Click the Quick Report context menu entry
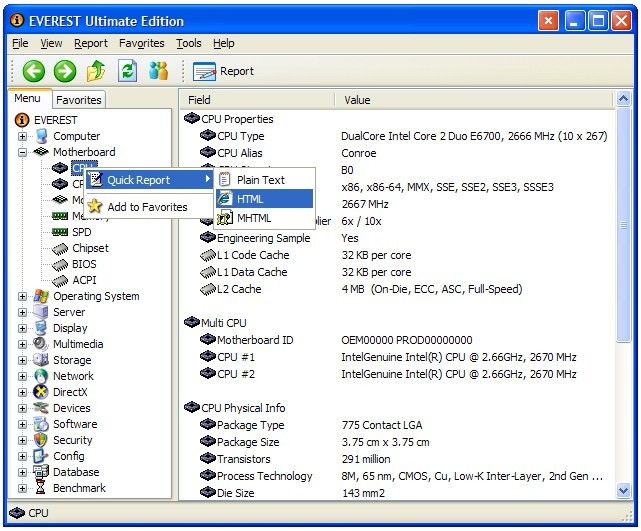 [148, 180]
